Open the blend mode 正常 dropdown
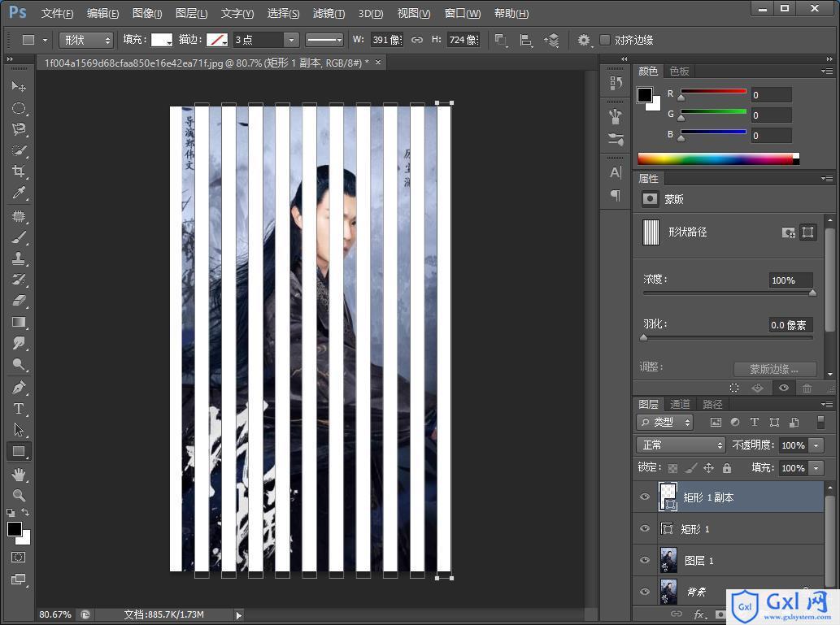 click(x=681, y=445)
